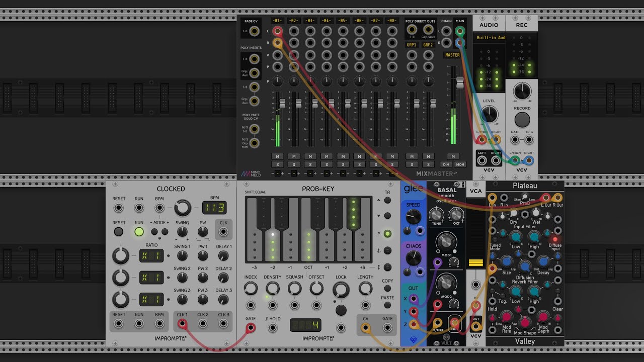Click the CLK output jack on Clocked
The height and width of the screenshot is (362, 644).
[223, 232]
